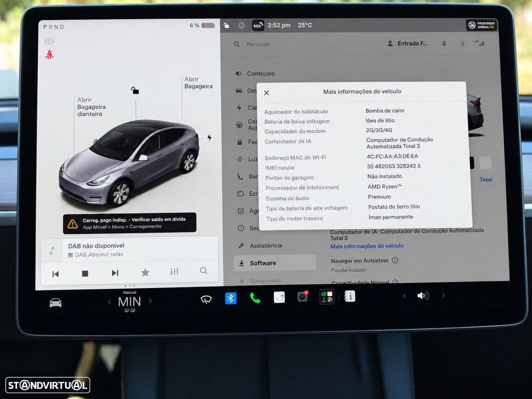The width and height of the screenshot is (532, 399).
Task: Skip to next media track
Action: point(115,273)
